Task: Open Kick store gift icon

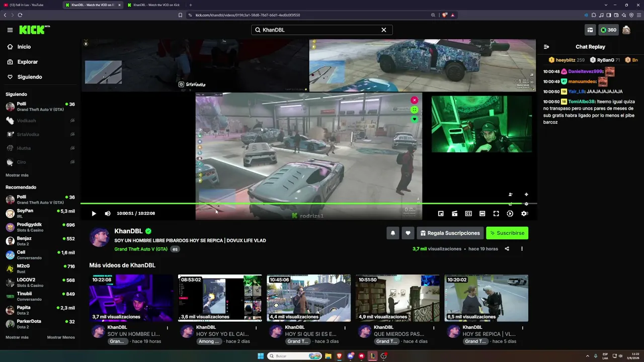Action: coord(590,30)
